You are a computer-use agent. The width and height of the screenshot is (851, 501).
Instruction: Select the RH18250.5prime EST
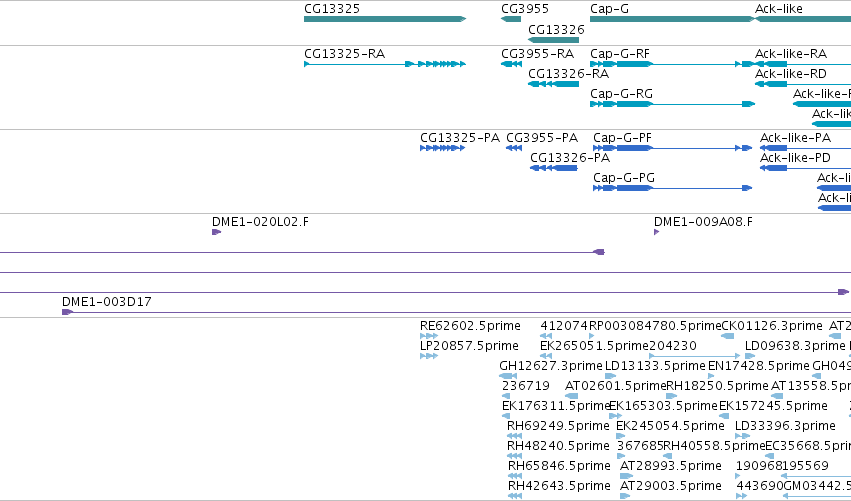[x=671, y=396]
